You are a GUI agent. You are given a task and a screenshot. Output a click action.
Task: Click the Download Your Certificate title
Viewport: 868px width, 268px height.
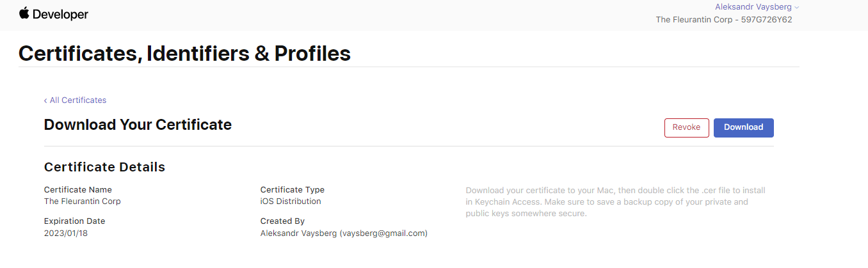click(138, 125)
